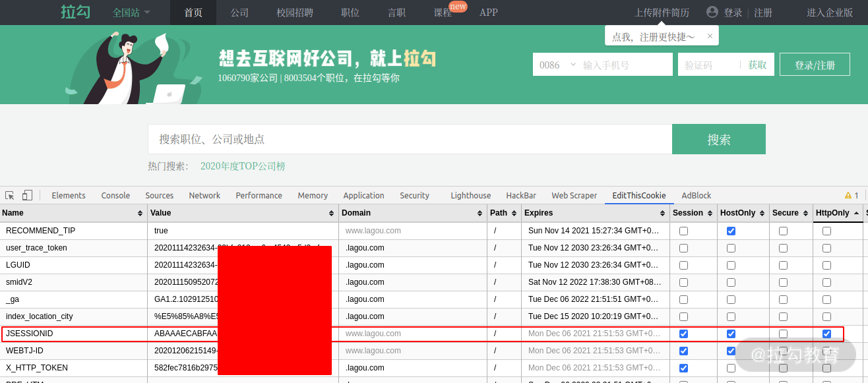Uncheck HostOnly for the RECOMMEND_TIP cookie
This screenshot has width=868, height=383.
click(731, 231)
